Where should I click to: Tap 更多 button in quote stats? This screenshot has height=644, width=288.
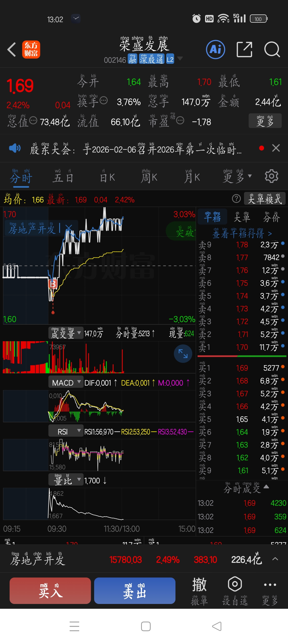(265, 121)
